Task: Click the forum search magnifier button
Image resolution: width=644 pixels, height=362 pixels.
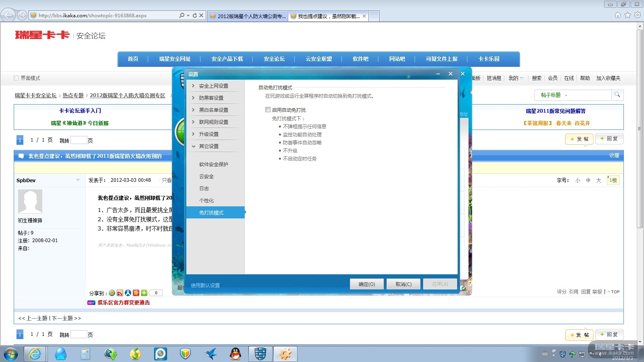Action: tap(617, 95)
